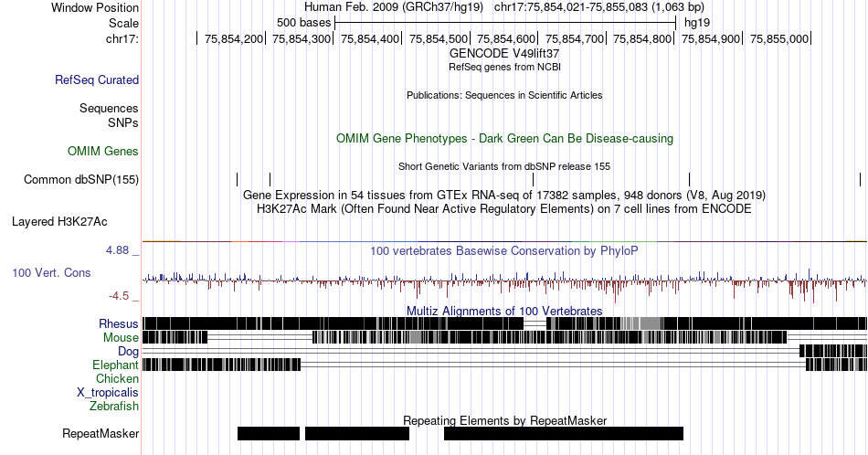
Task: Click the Mouse alignment label
Action: 121,338
